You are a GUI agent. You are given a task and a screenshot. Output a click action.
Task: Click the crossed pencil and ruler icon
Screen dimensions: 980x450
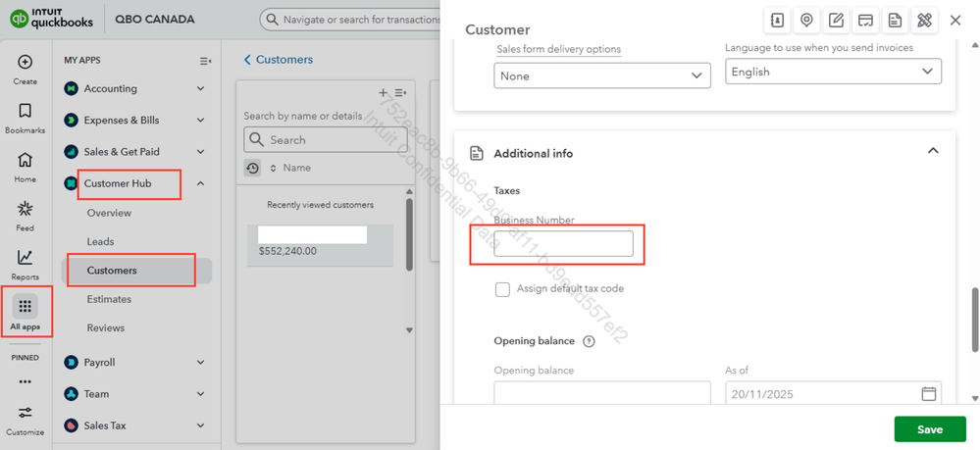(924, 20)
